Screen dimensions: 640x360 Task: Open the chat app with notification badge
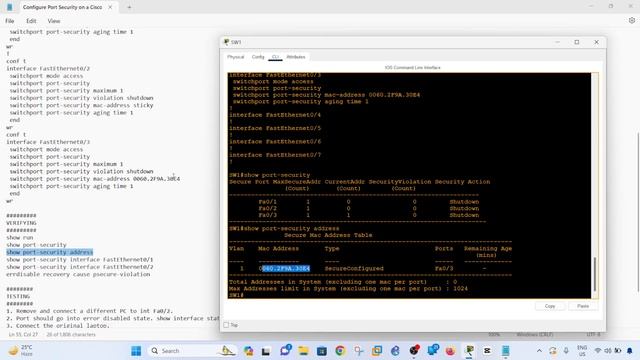click(285, 350)
